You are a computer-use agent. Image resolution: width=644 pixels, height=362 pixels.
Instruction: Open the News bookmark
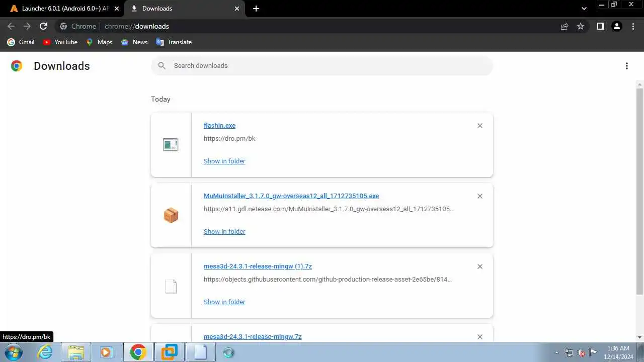pos(134,42)
